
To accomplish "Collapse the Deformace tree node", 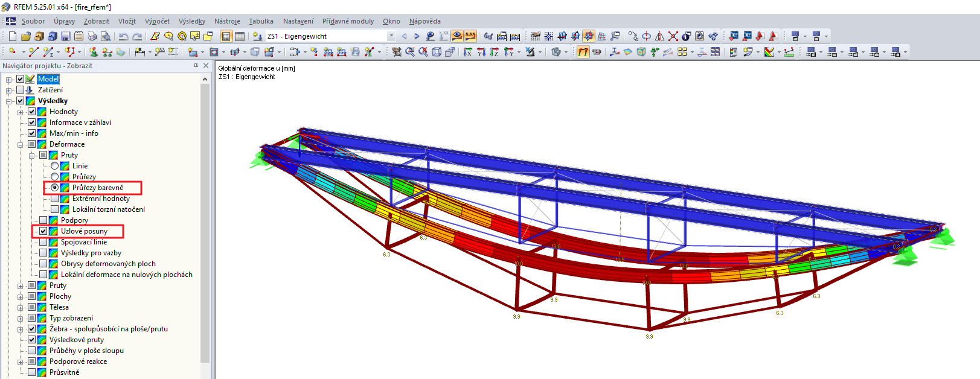I will point(21,144).
